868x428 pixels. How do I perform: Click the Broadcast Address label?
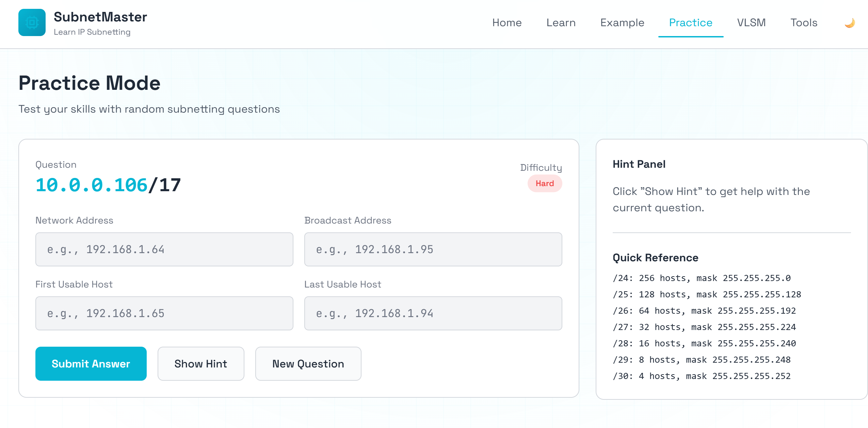point(348,220)
